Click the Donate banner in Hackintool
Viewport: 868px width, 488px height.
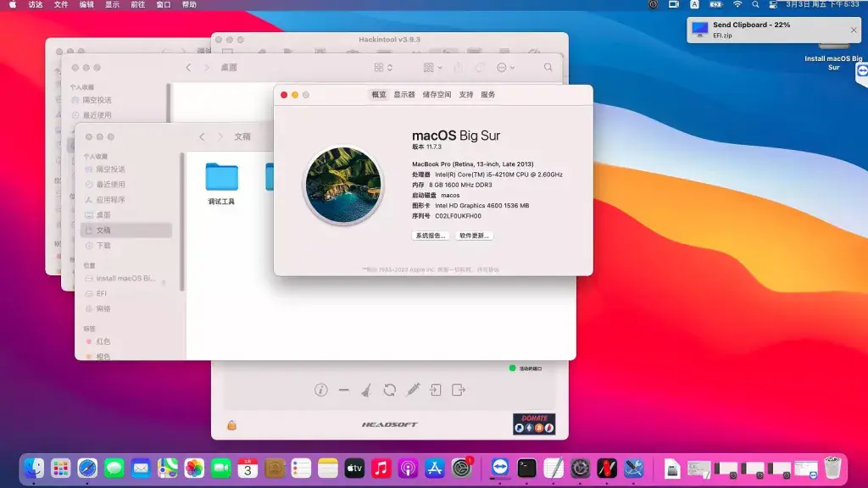[534, 424]
